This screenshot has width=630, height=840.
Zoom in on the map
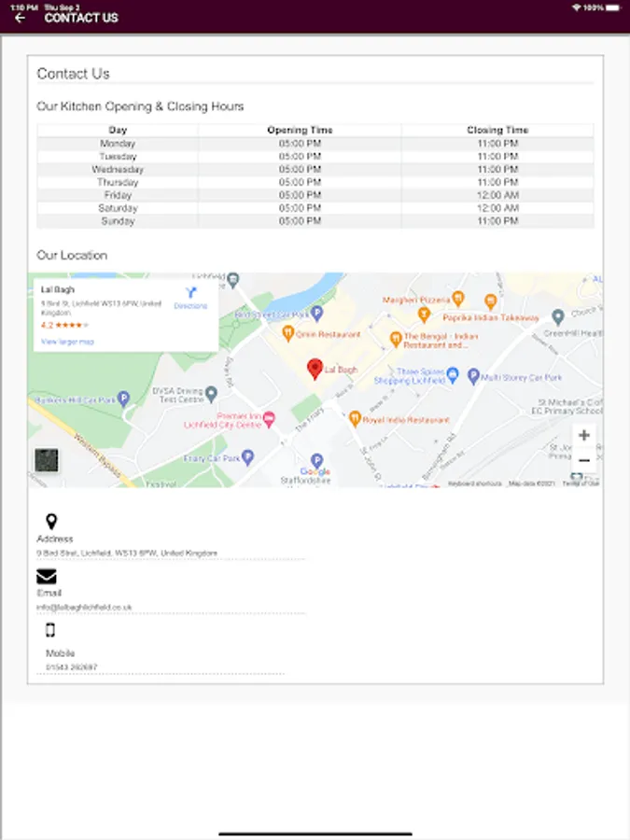click(x=584, y=435)
